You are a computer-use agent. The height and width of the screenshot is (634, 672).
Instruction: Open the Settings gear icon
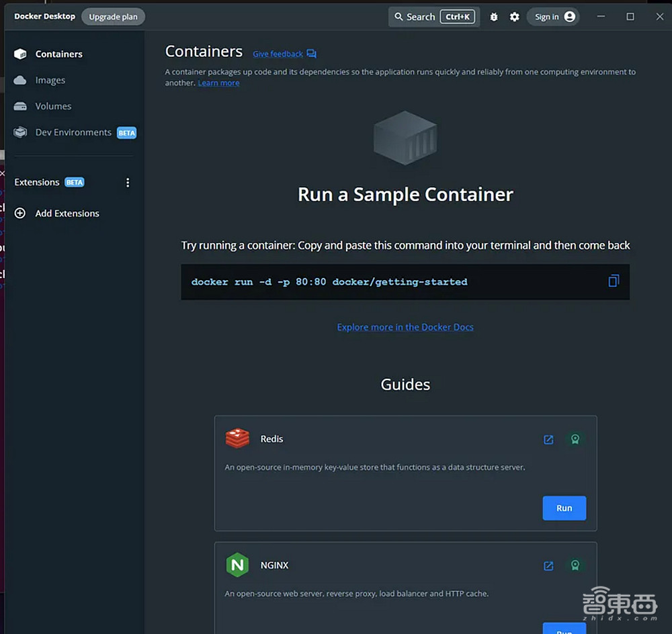[514, 17]
